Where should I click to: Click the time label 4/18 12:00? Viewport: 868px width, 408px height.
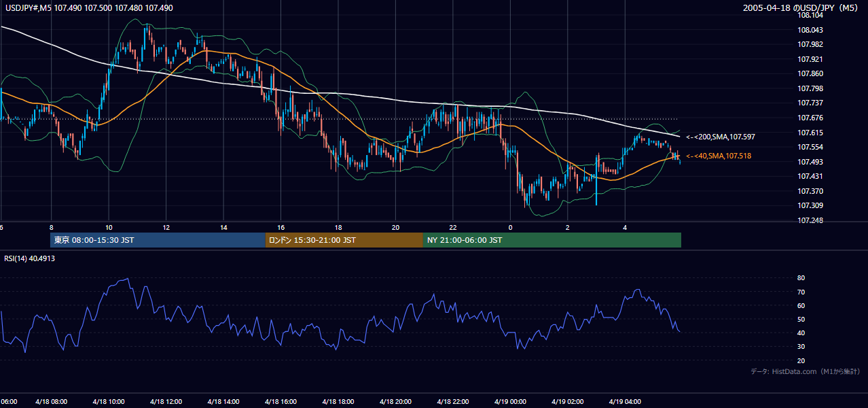click(166, 402)
